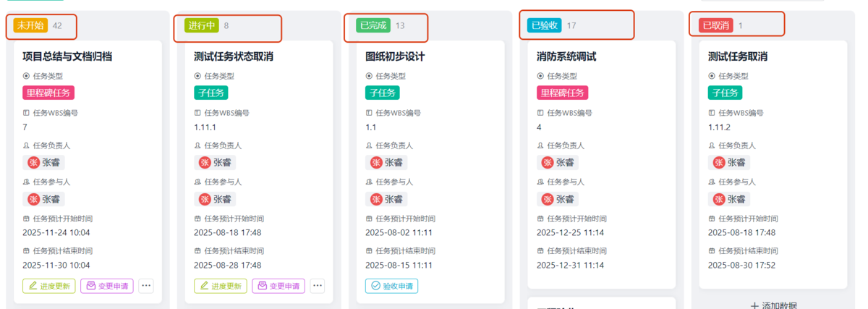This screenshot has height=309, width=868.
Task: Click 已取消 column count 1
Action: tap(741, 25)
